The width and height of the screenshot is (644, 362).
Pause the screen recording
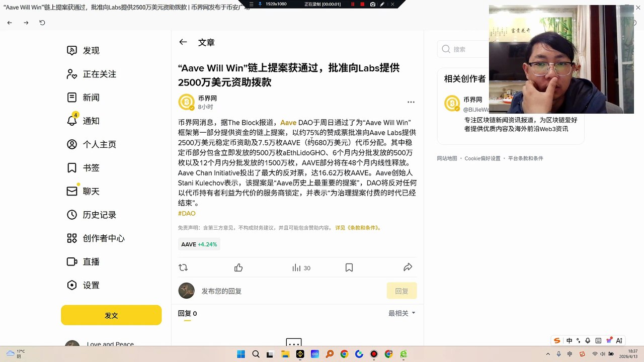click(353, 4)
